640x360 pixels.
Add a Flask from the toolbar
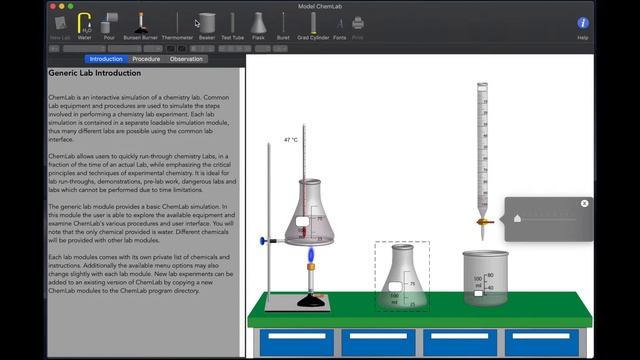pos(258,27)
